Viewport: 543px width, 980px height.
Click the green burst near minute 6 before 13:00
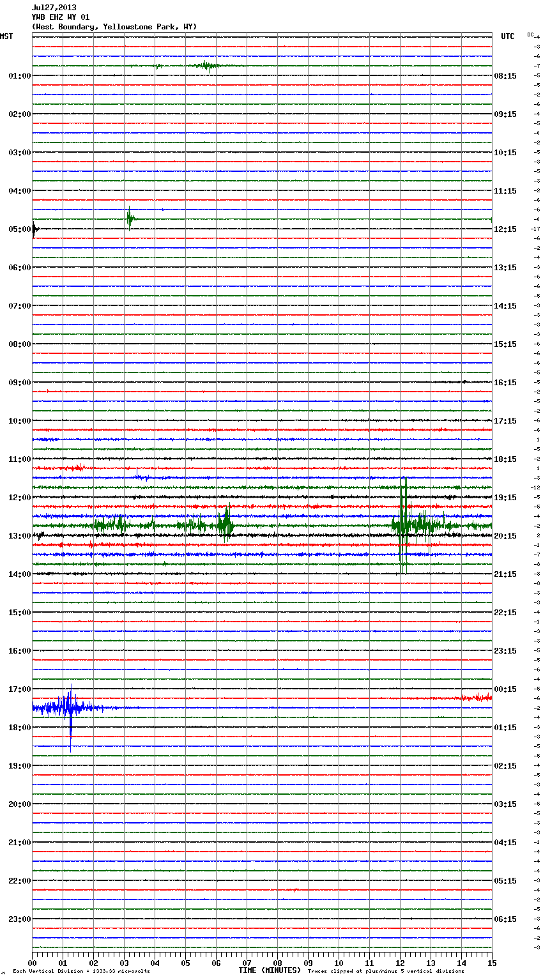click(x=226, y=524)
